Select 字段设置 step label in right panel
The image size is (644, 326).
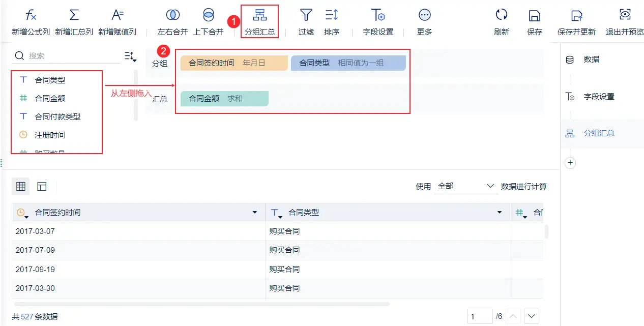[x=599, y=97]
